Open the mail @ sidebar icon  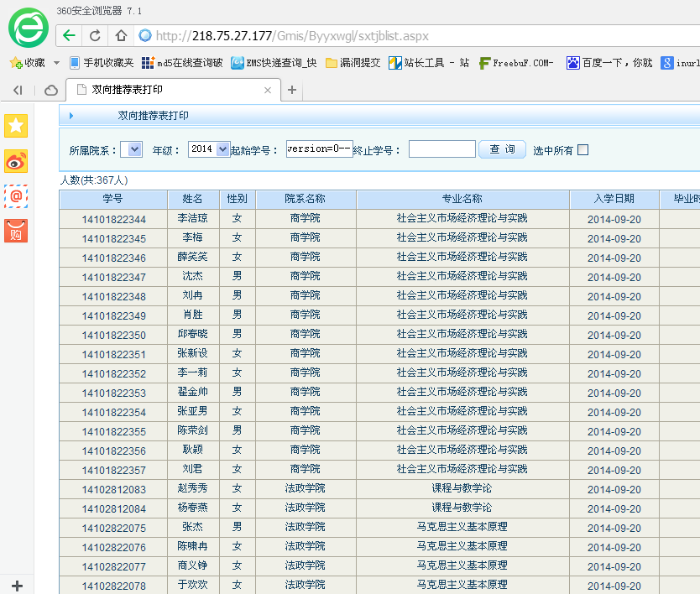(16, 196)
